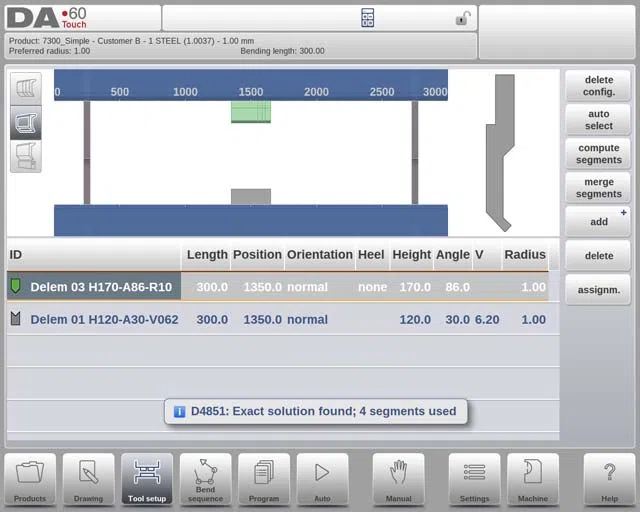Click the ID column header

click(94, 254)
